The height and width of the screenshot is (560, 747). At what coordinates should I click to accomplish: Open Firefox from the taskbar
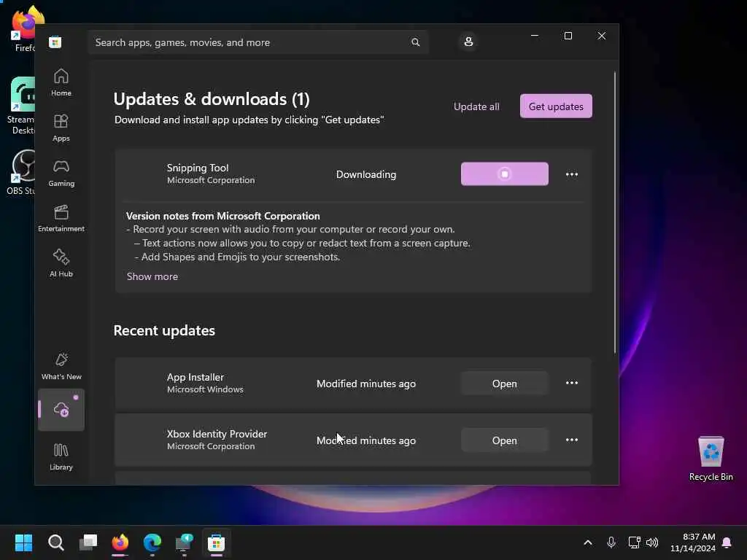(x=120, y=542)
